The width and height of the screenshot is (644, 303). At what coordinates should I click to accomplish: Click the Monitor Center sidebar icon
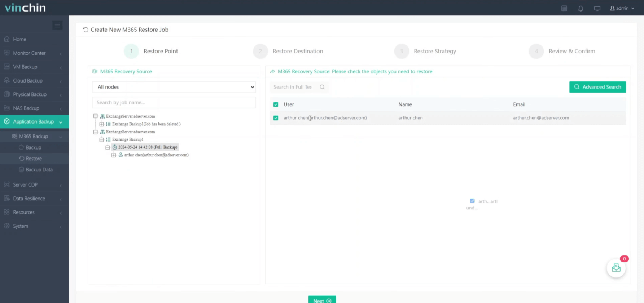[7, 53]
